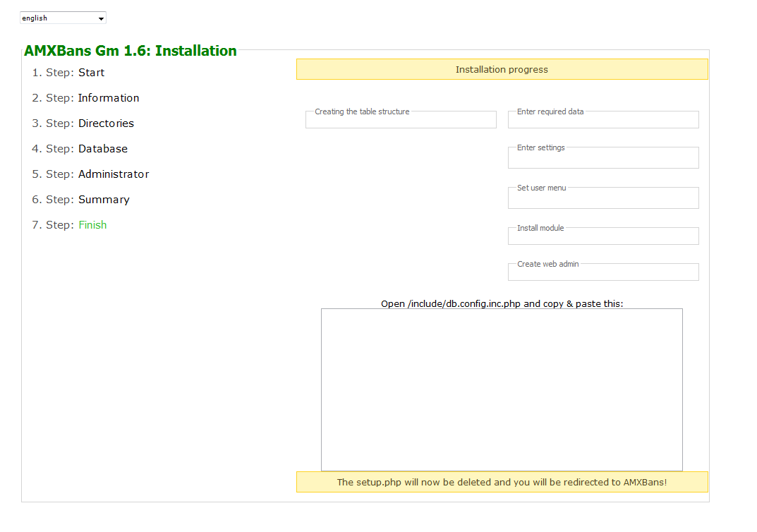Viewport: 757px width, 532px height.
Task: Open the english language dropdown
Action: (x=63, y=18)
